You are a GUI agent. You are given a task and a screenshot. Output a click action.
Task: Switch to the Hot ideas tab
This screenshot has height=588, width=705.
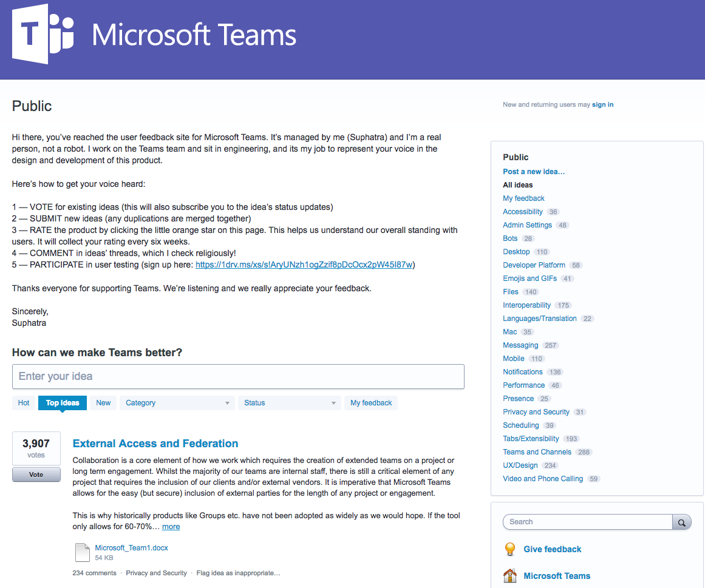(x=24, y=403)
